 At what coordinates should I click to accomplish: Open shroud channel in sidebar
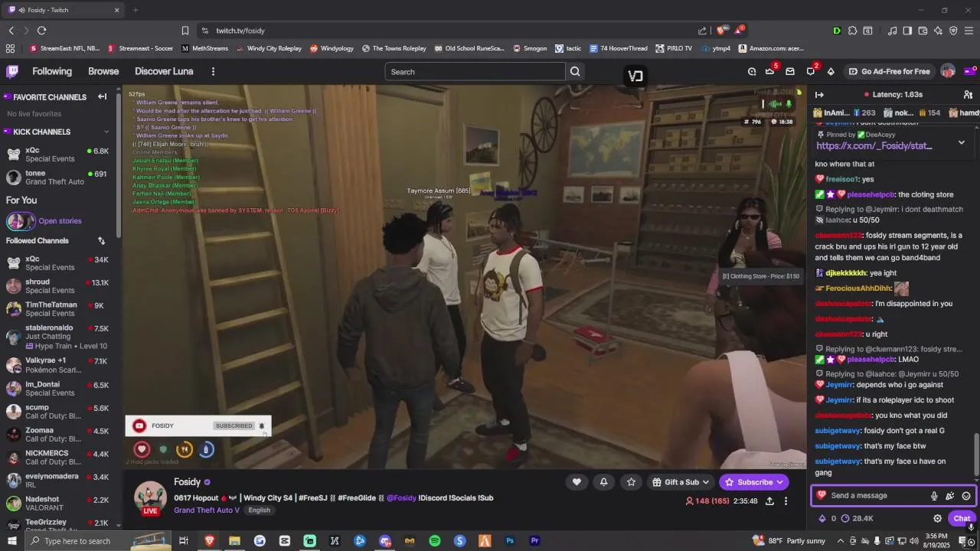click(60, 286)
